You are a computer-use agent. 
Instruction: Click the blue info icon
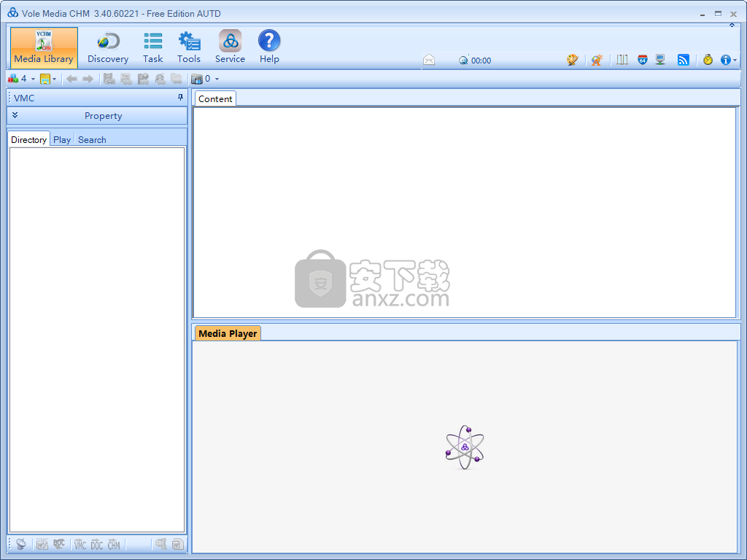[x=726, y=60]
